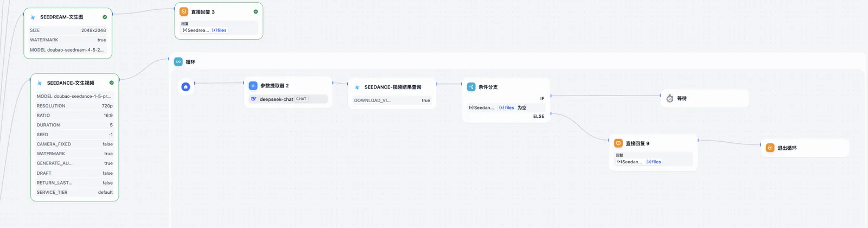The width and height of the screenshot is (868, 228).
Task: Click the green status check on 直接回复 3
Action: (x=256, y=11)
